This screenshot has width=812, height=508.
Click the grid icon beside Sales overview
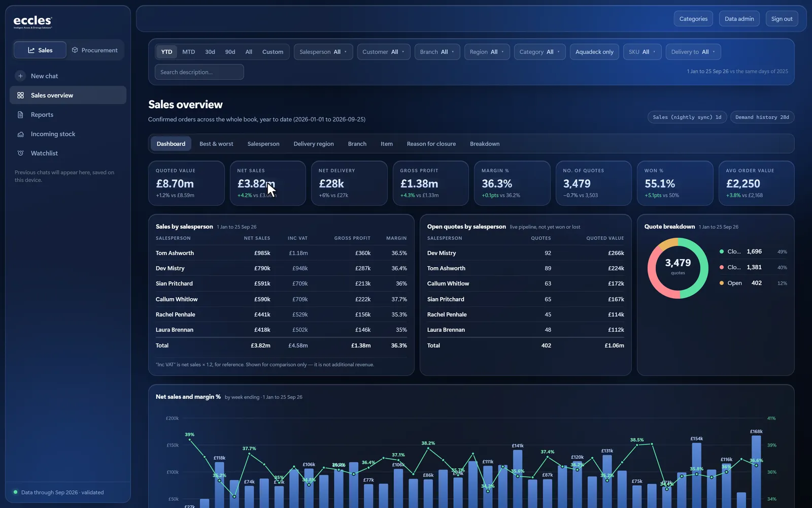20,96
